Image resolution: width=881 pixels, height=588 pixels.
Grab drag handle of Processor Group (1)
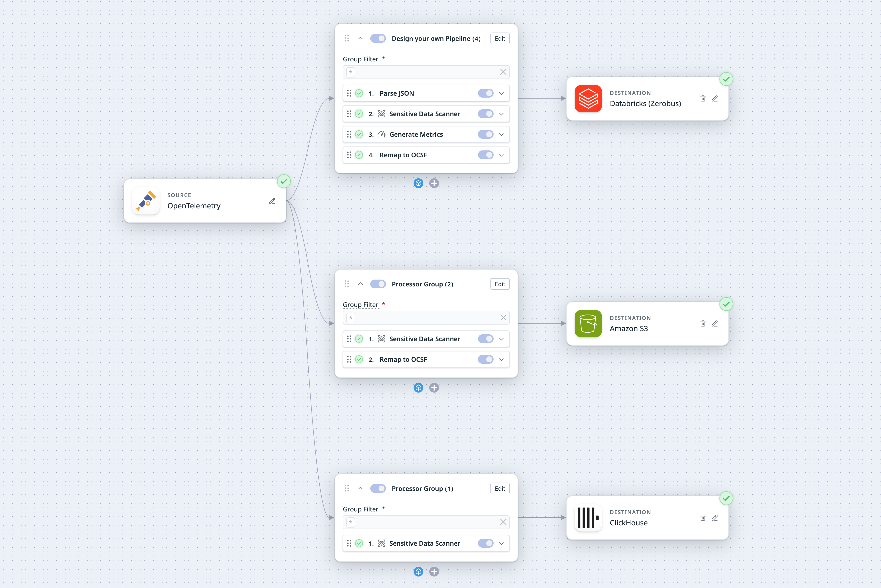pyautogui.click(x=347, y=488)
